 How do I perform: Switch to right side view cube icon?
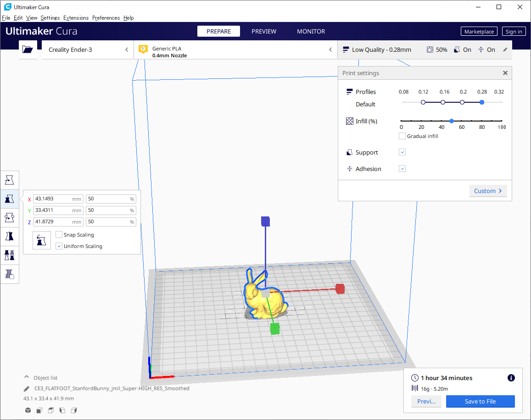point(74,410)
